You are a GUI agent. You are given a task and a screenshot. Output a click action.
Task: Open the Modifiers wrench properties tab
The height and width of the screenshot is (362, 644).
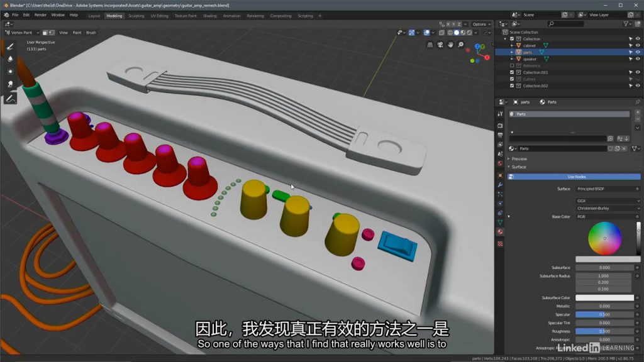coord(500,185)
